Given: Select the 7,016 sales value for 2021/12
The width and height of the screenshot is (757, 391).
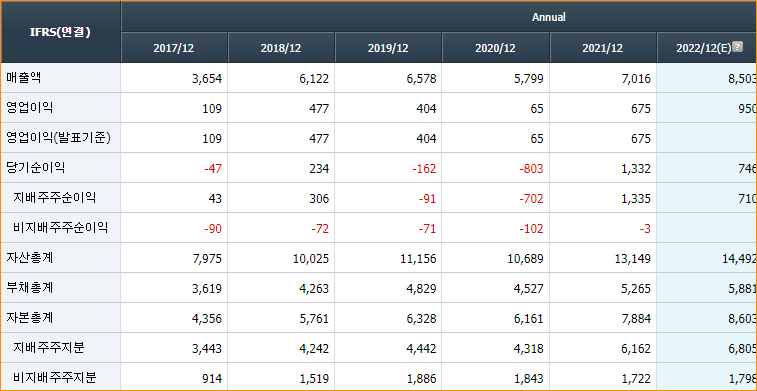Looking at the screenshot, I should pos(635,79).
